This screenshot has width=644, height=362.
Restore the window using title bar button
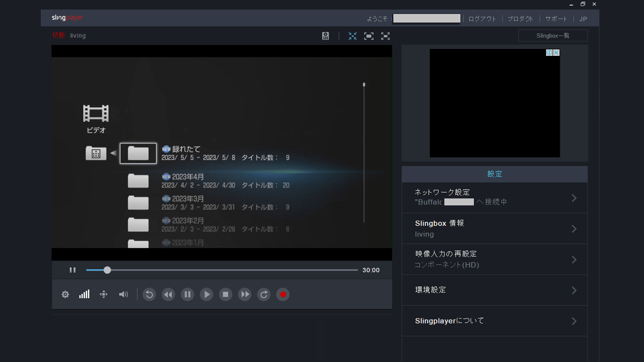click(583, 4)
